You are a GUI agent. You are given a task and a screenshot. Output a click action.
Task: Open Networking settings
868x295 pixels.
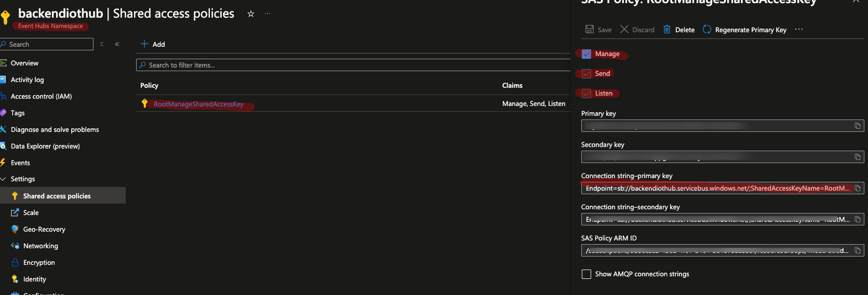point(41,246)
